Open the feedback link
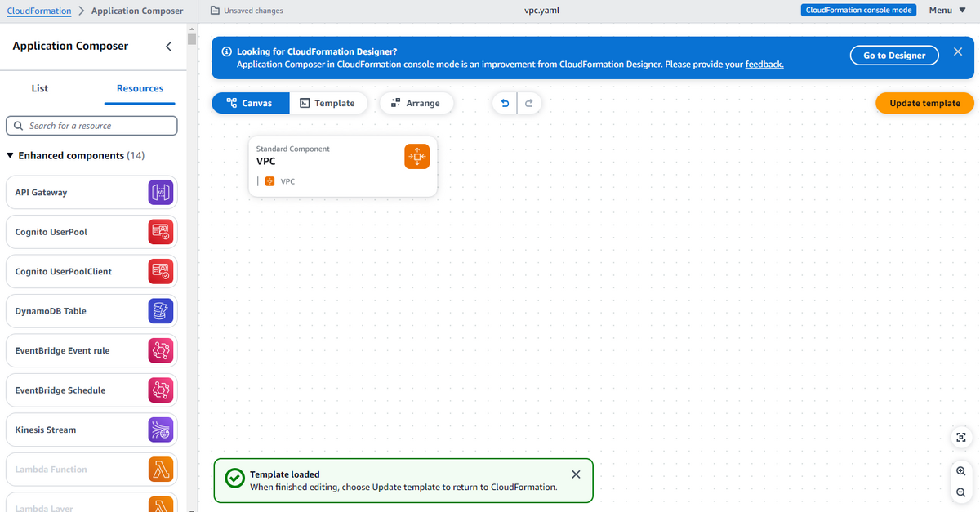This screenshot has height=512, width=980. click(x=764, y=64)
